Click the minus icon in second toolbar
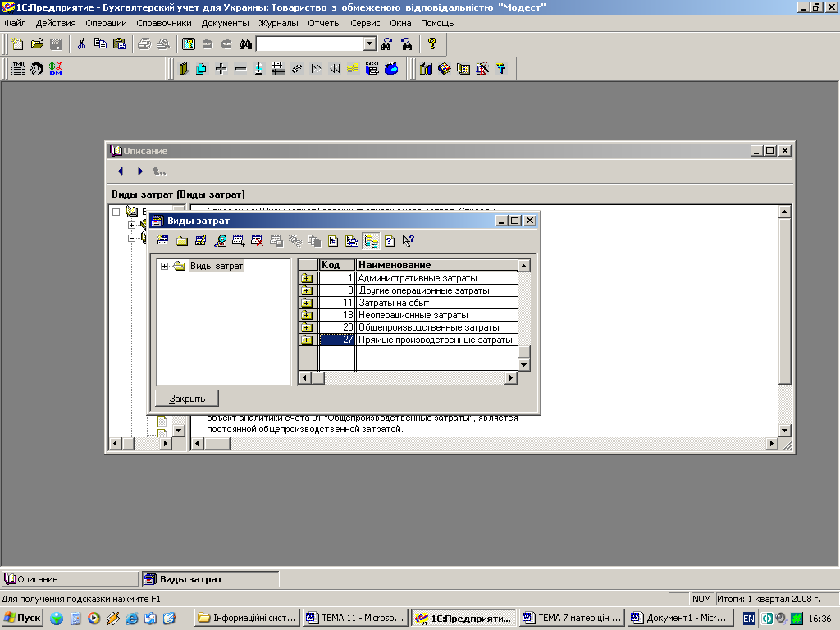 240,69
